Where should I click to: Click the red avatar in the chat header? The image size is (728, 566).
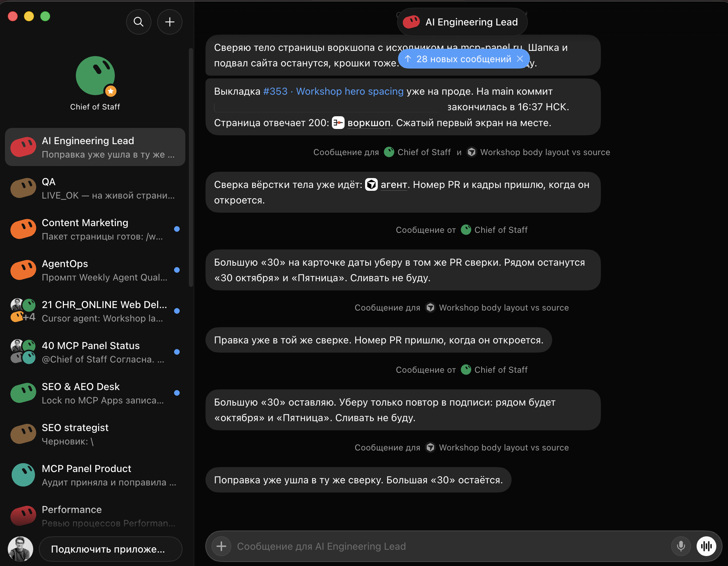coord(411,22)
